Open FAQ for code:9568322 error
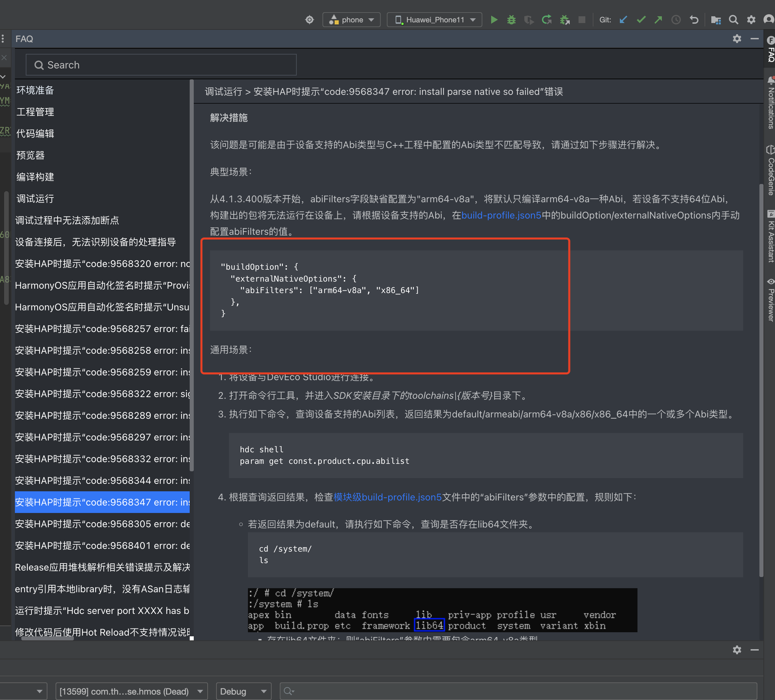The width and height of the screenshot is (775, 700). 102,394
